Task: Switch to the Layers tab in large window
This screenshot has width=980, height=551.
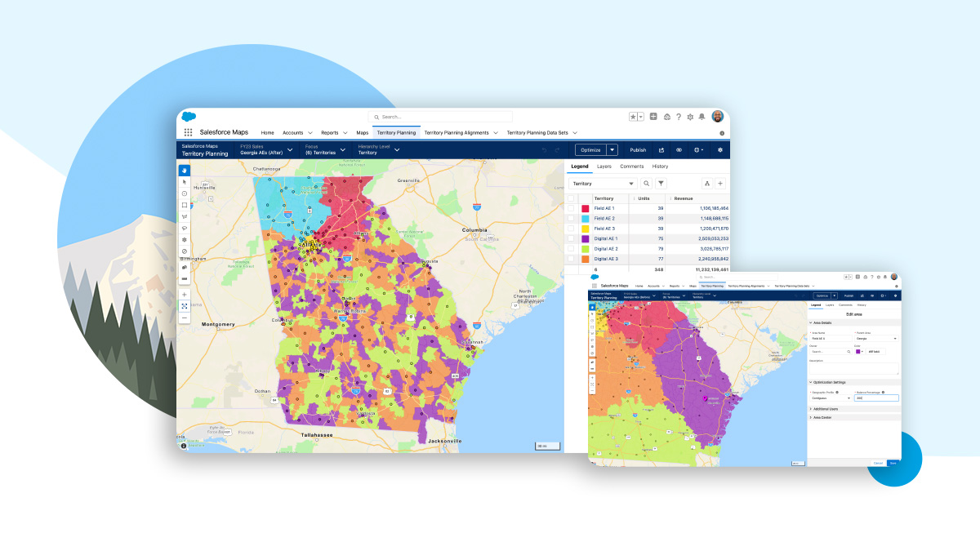Action: (604, 167)
